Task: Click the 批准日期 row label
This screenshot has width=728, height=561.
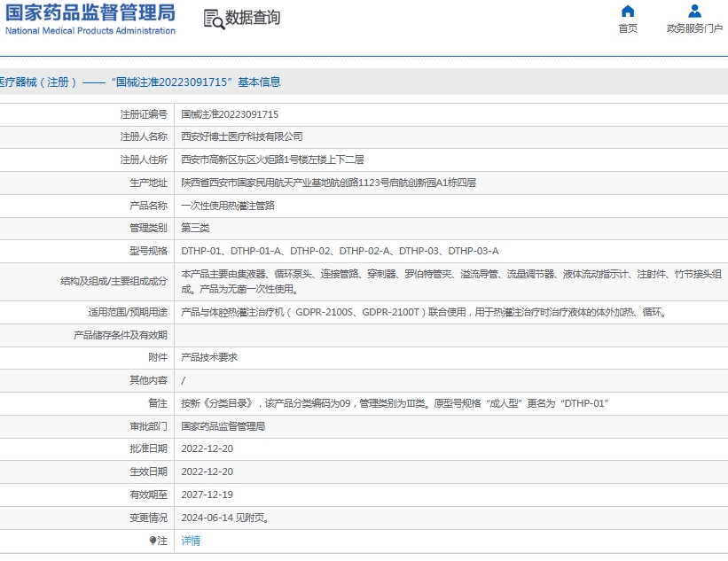Action: click(x=148, y=448)
